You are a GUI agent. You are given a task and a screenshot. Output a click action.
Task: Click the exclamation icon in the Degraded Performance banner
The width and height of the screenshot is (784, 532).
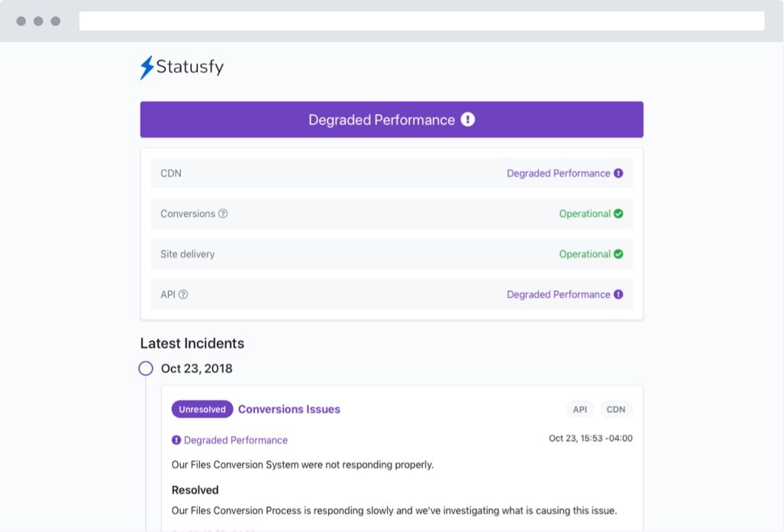[x=468, y=119]
